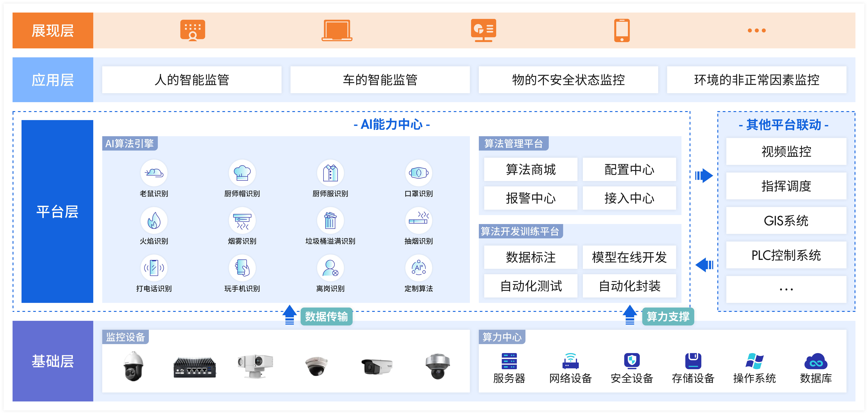
Task: Click the 安全设备 shield icon
Action: pyautogui.click(x=632, y=361)
